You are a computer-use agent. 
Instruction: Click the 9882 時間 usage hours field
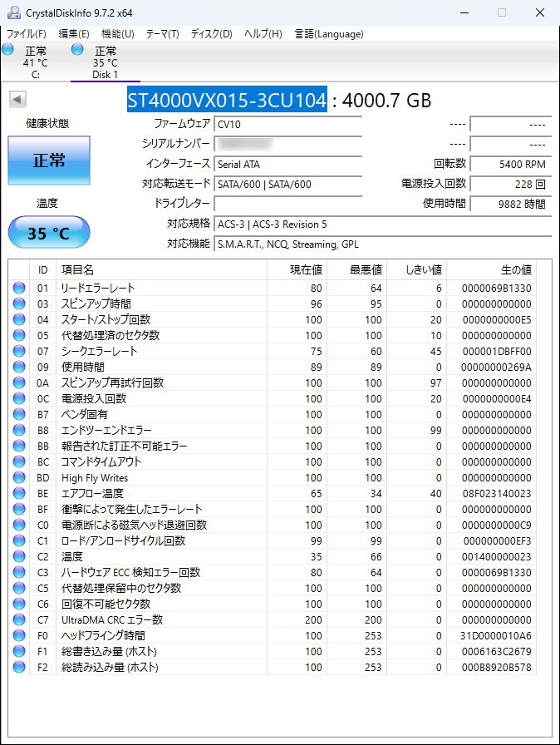click(x=511, y=204)
